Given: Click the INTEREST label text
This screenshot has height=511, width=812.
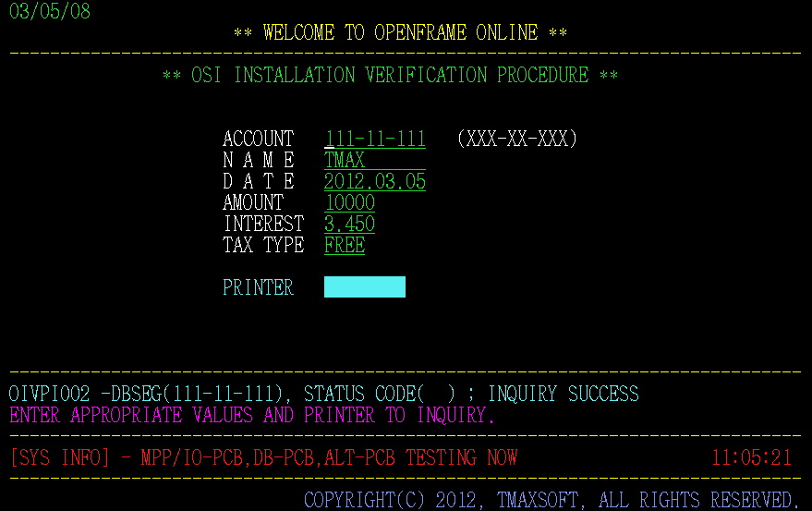Looking at the screenshot, I should click(x=263, y=225).
